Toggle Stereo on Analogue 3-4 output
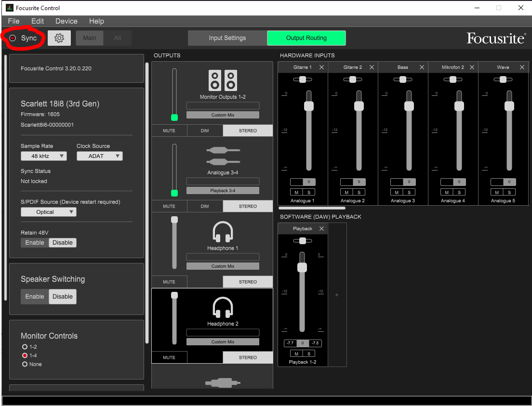The image size is (532, 406). coord(248,206)
